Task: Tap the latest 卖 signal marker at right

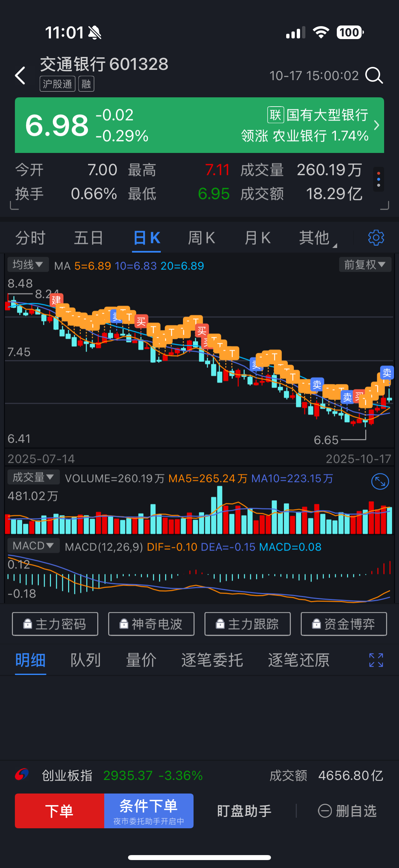Action: pyautogui.click(x=387, y=372)
